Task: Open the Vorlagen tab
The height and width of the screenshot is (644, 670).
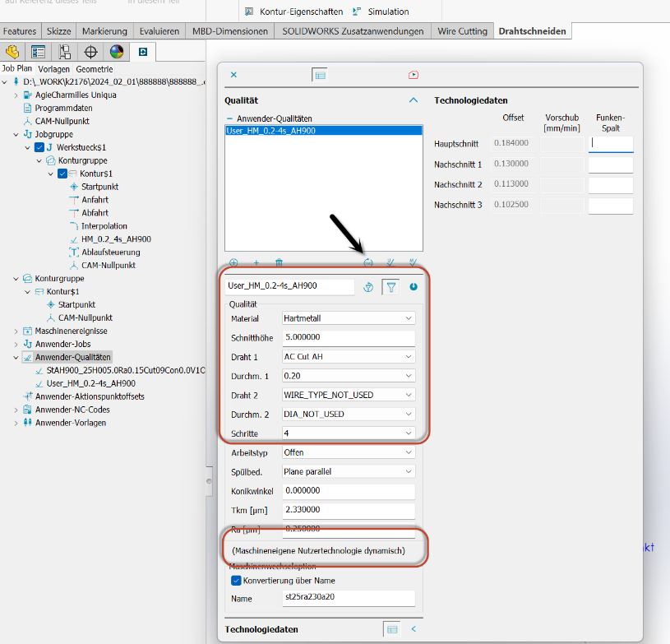Action: pyautogui.click(x=53, y=69)
